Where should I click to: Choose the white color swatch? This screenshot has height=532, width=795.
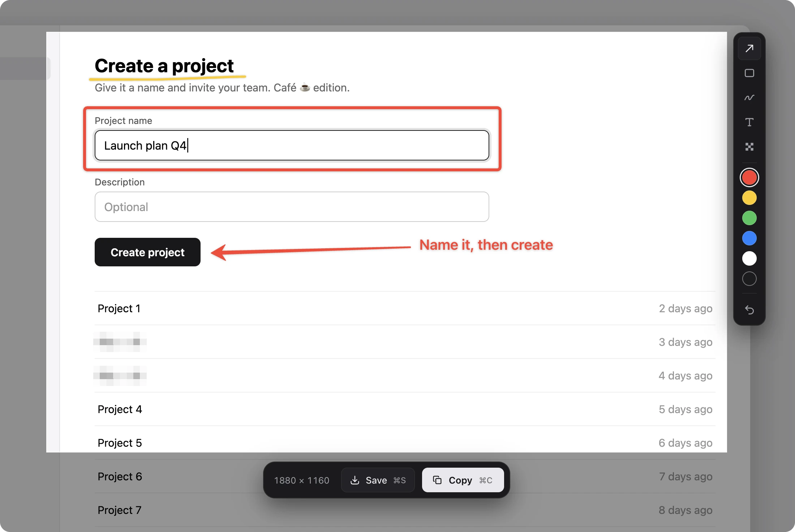749,258
